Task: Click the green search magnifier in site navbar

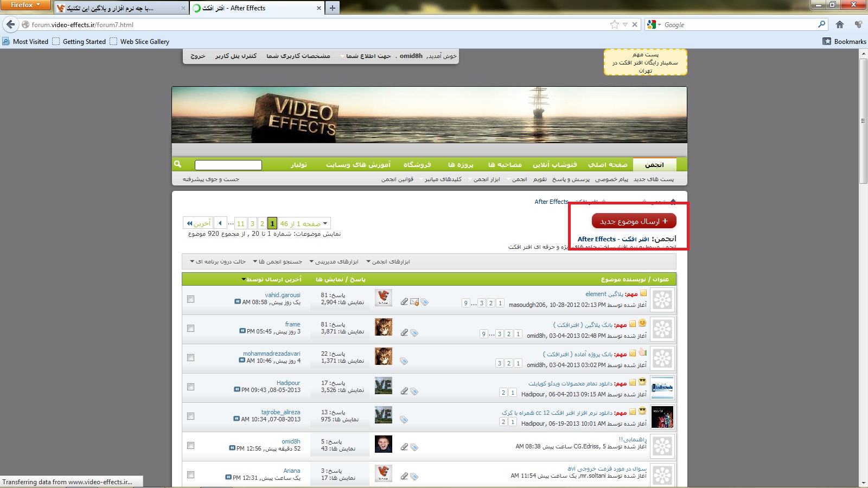Action: (177, 164)
